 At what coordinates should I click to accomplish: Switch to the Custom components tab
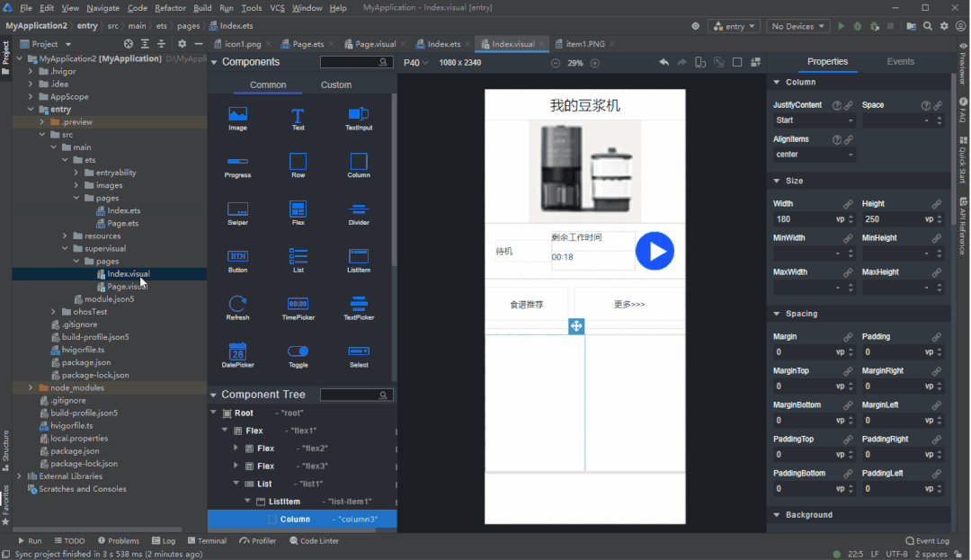tap(335, 84)
